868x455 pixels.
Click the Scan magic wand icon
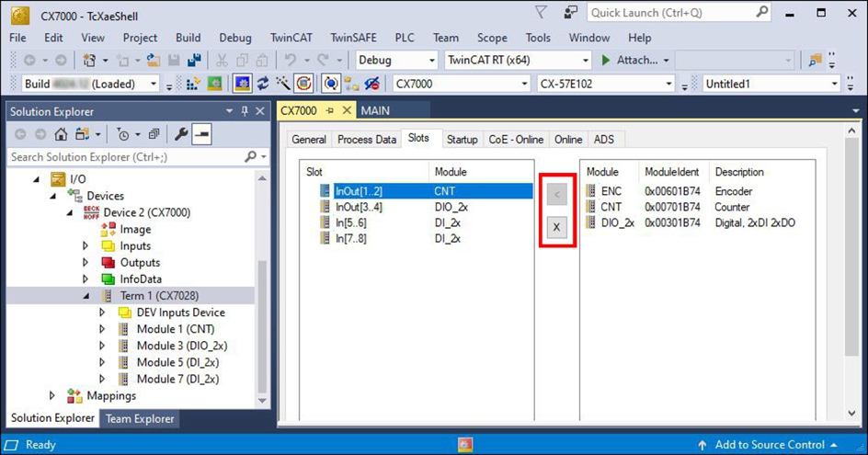pyautogui.click(x=283, y=84)
